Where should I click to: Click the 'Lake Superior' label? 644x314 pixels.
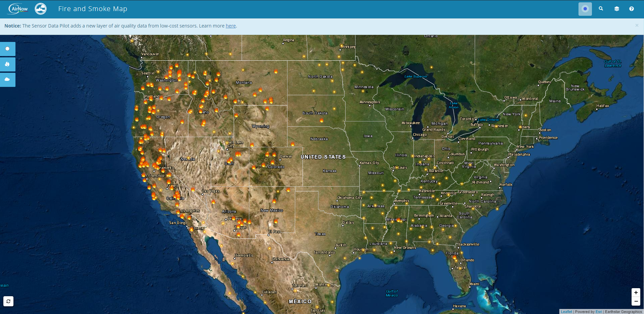416,76
